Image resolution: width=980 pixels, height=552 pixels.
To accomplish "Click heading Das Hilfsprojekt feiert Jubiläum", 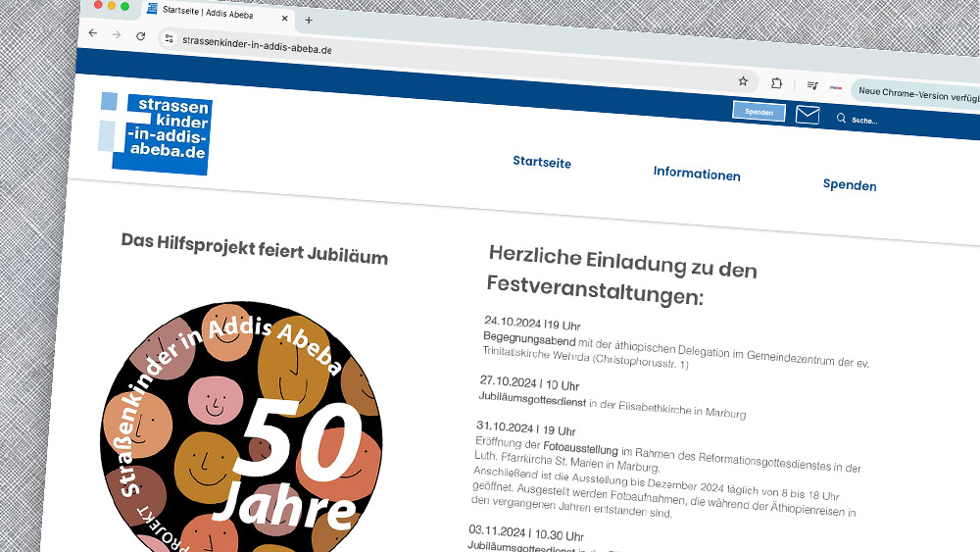I will click(x=255, y=249).
